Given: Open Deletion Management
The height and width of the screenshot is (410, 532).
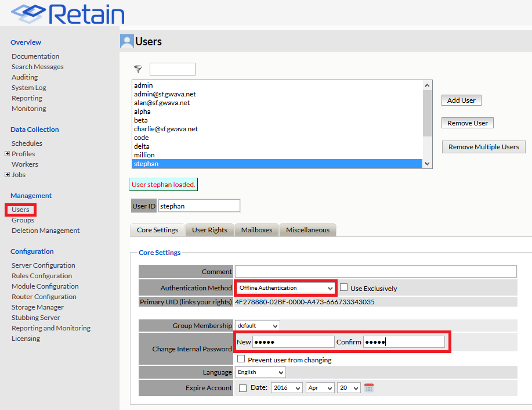Looking at the screenshot, I should pos(45,231).
